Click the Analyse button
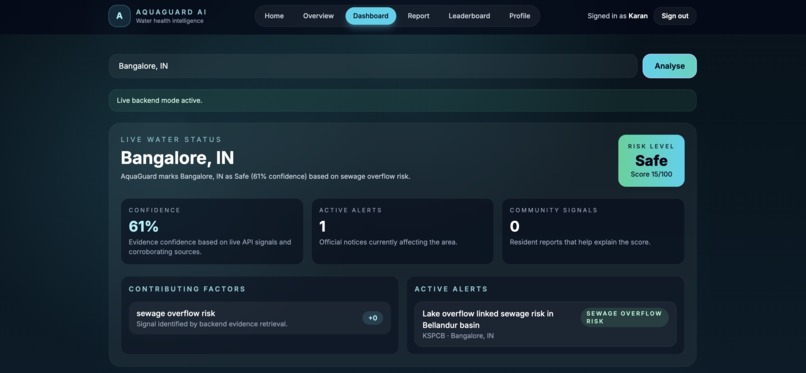The image size is (806, 373). pyautogui.click(x=670, y=66)
